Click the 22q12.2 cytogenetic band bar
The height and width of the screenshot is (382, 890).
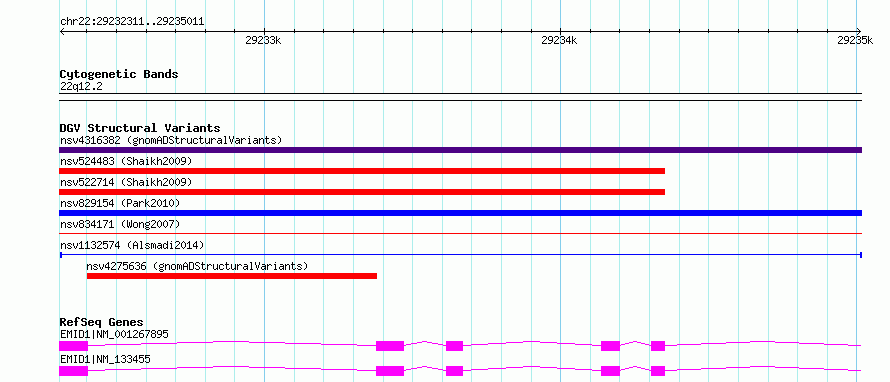point(460,97)
